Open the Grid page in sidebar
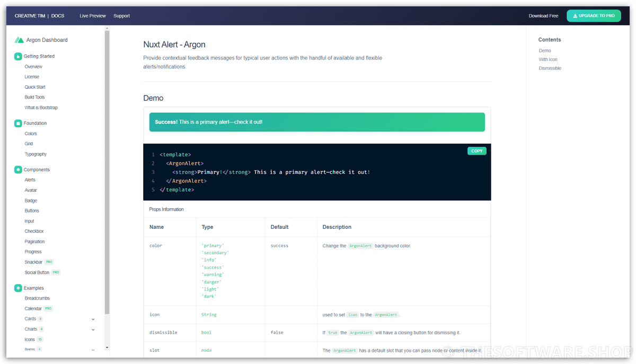Screen dimensions: 636x364 point(29,144)
